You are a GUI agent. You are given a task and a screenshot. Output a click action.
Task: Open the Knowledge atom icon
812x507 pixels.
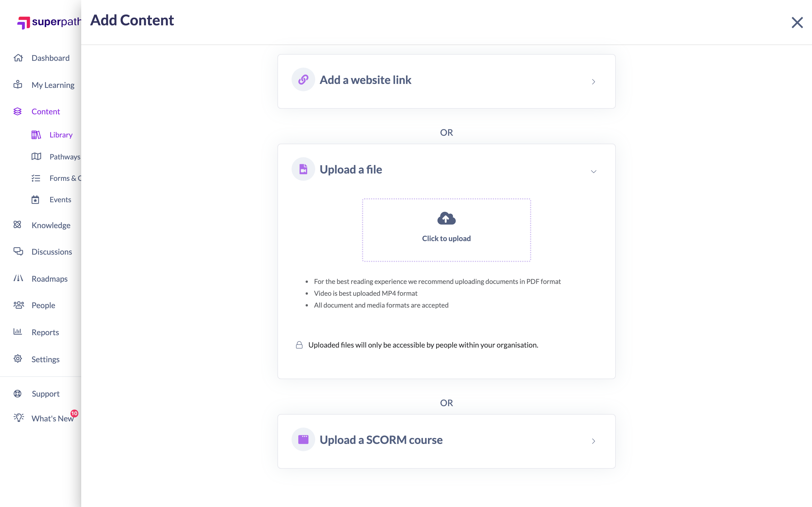(x=17, y=225)
